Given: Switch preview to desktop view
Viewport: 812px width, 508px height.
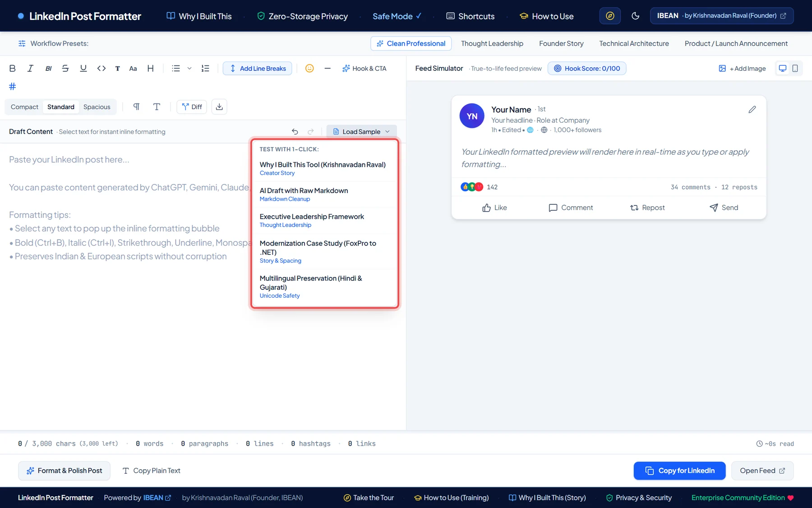Looking at the screenshot, I should click(x=783, y=69).
